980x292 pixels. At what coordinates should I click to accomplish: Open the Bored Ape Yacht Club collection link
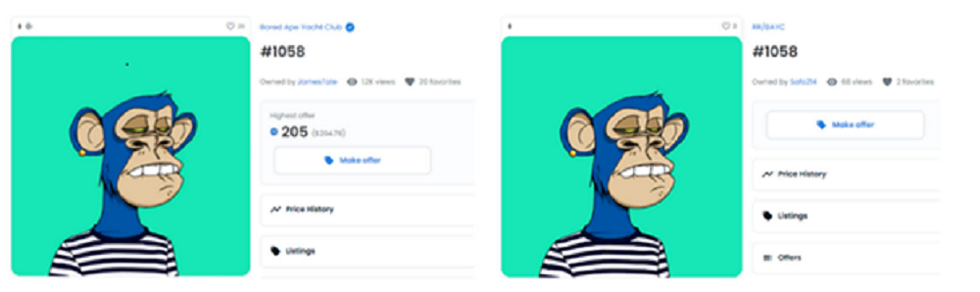(x=301, y=27)
